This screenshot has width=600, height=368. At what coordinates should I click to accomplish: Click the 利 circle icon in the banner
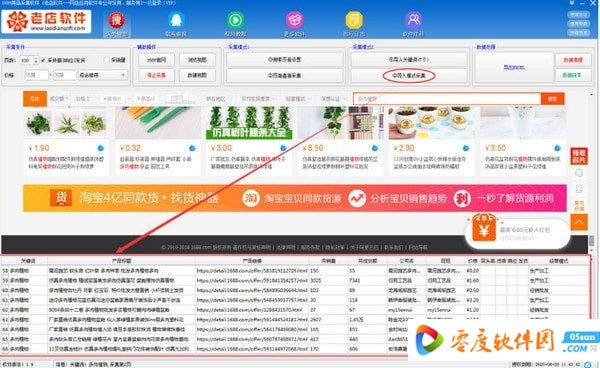(x=462, y=198)
